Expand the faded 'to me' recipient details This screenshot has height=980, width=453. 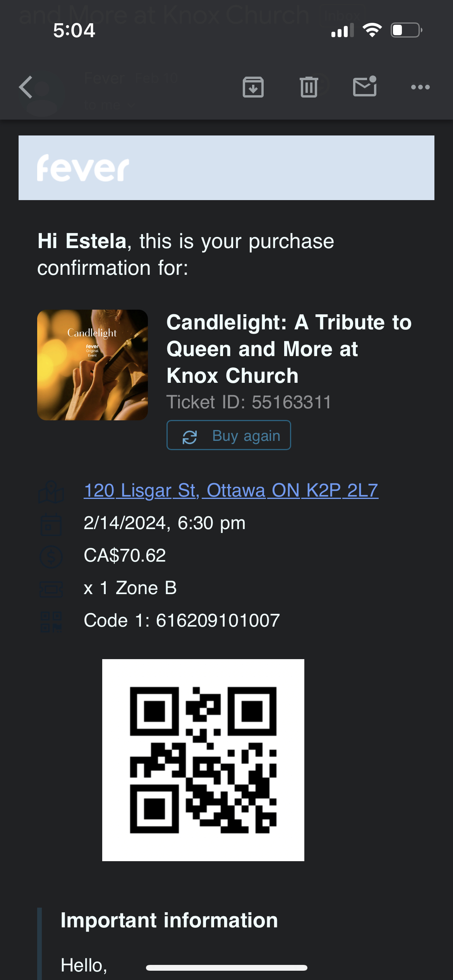[x=109, y=105]
